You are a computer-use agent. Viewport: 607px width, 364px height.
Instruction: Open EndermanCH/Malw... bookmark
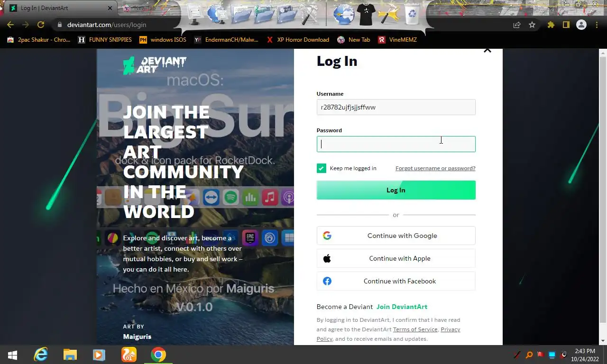(x=226, y=40)
